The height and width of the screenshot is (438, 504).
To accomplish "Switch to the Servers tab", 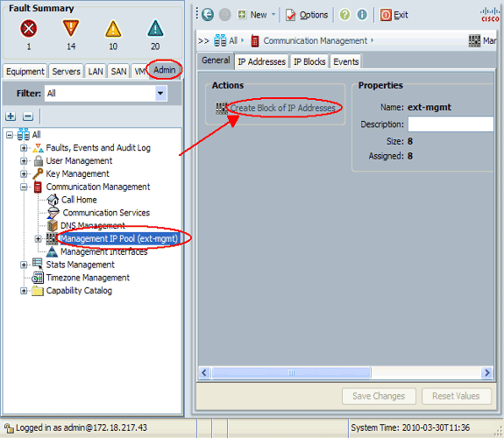I will 66,71.
